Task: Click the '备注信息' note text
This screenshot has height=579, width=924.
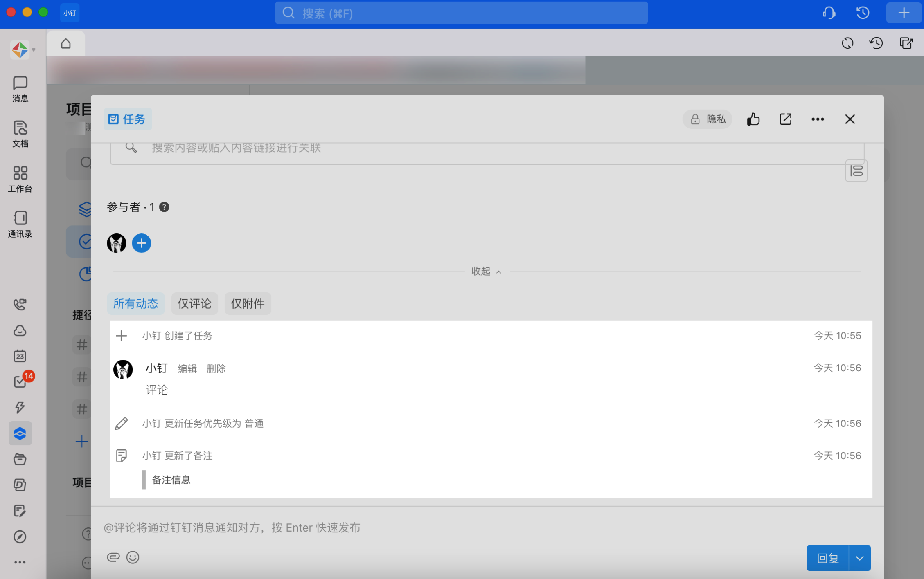Action: 171,480
